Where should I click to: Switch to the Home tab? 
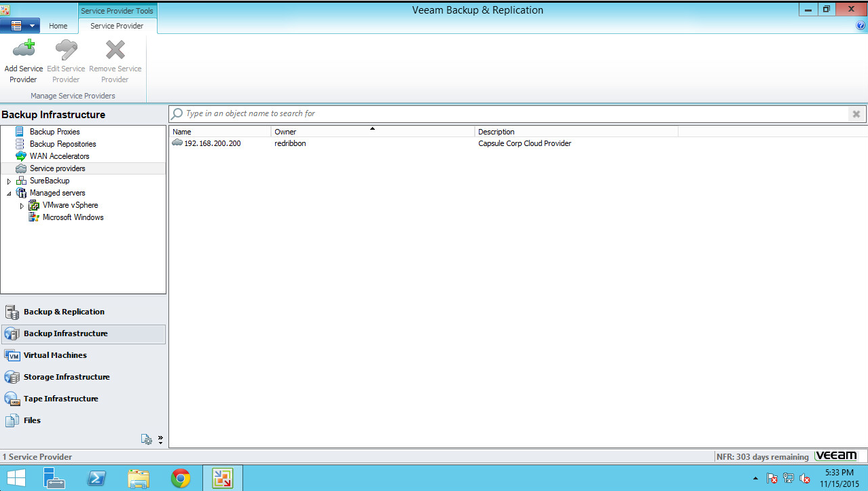tap(58, 26)
